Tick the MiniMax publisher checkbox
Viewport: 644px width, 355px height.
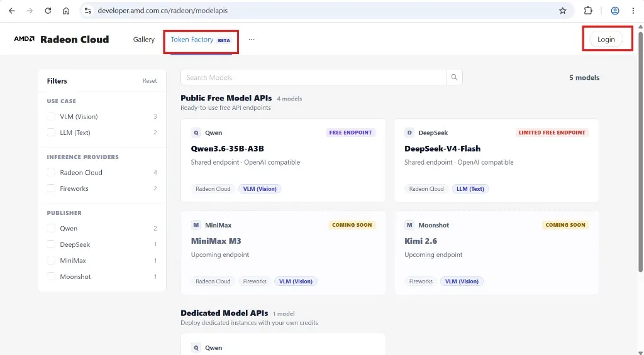51,261
